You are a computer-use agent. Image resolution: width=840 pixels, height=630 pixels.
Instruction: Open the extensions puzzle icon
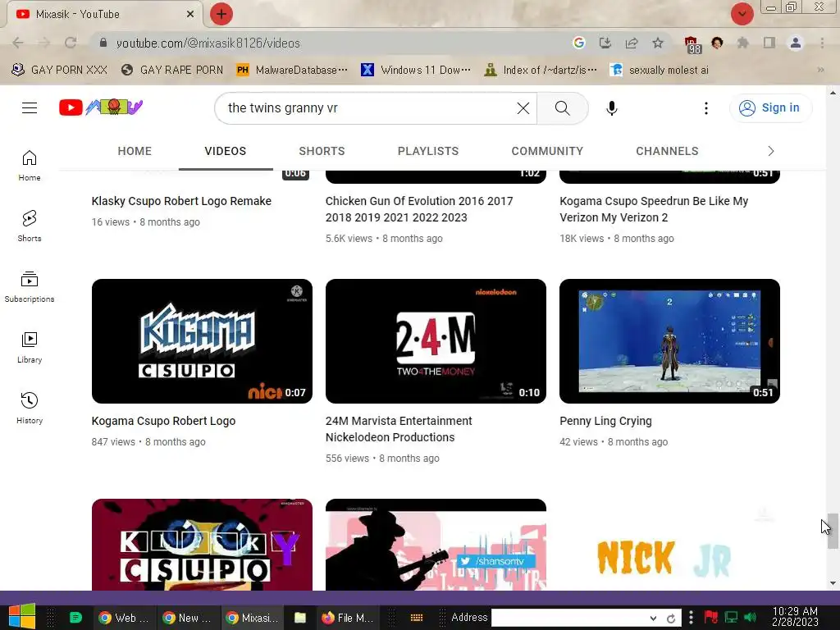(x=742, y=43)
